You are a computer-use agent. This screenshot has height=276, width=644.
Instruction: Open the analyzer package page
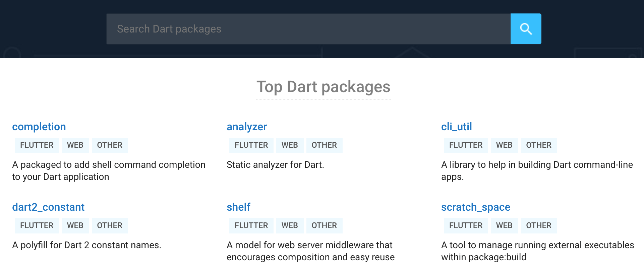tap(247, 127)
